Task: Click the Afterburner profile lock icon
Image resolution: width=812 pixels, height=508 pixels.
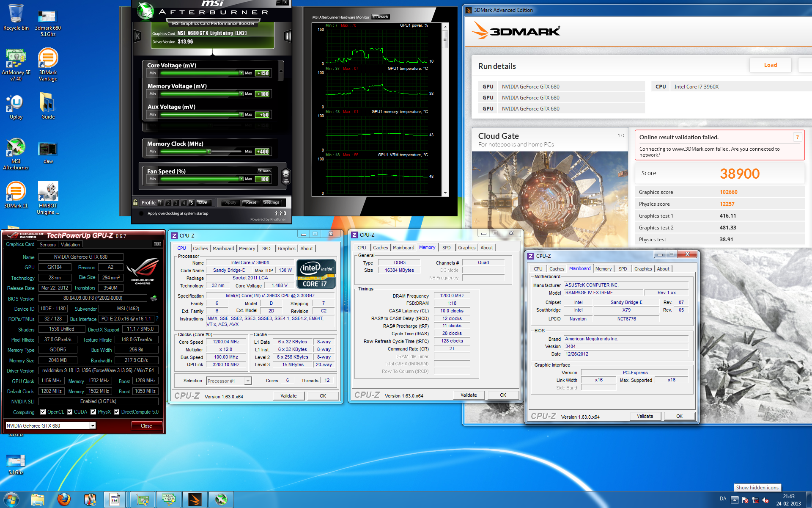Action: [x=135, y=202]
